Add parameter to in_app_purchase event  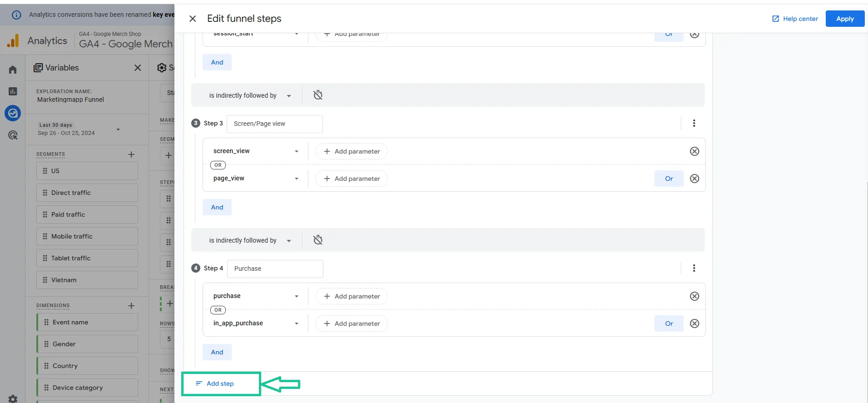(352, 323)
